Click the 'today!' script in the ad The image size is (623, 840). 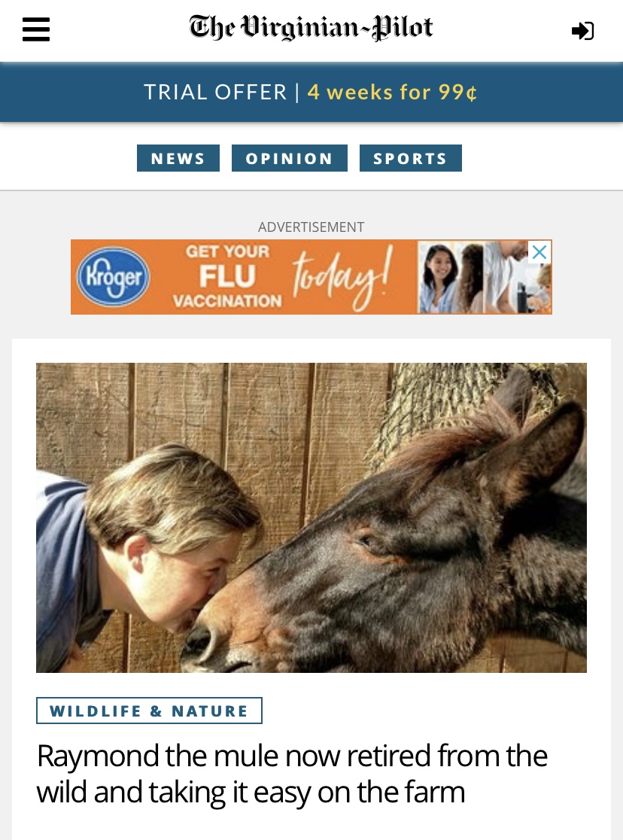[x=343, y=278]
